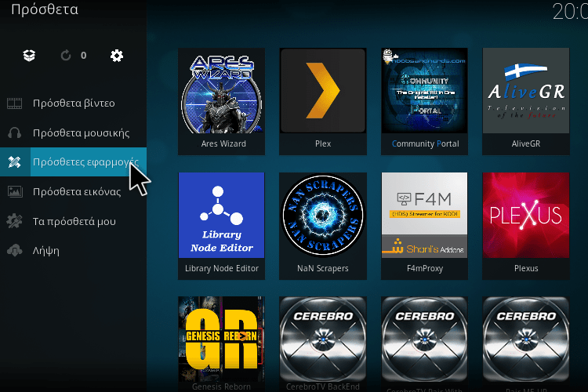The width and height of the screenshot is (588, 392).
Task: Launch the Plexus add-on
Action: pos(526,226)
